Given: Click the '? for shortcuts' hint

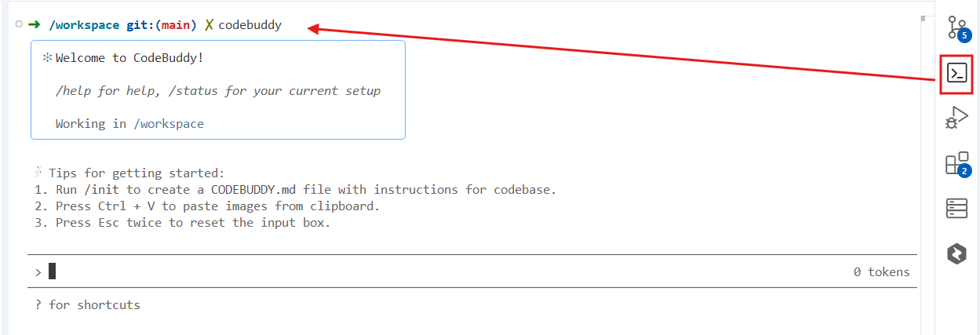Looking at the screenshot, I should click(x=88, y=304).
